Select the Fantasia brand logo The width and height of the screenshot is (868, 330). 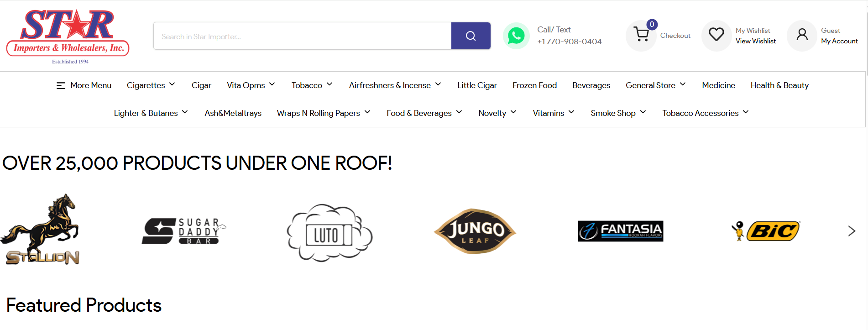coord(620,231)
